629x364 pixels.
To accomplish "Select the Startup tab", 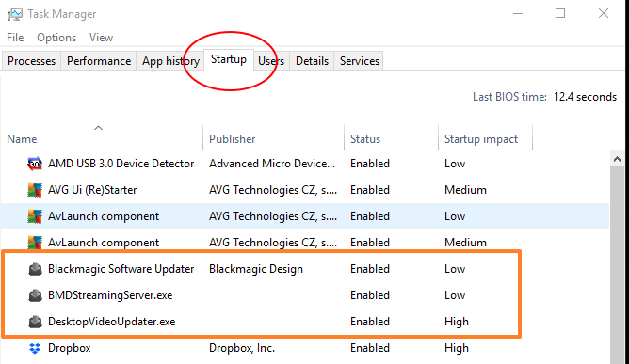I will [x=229, y=60].
